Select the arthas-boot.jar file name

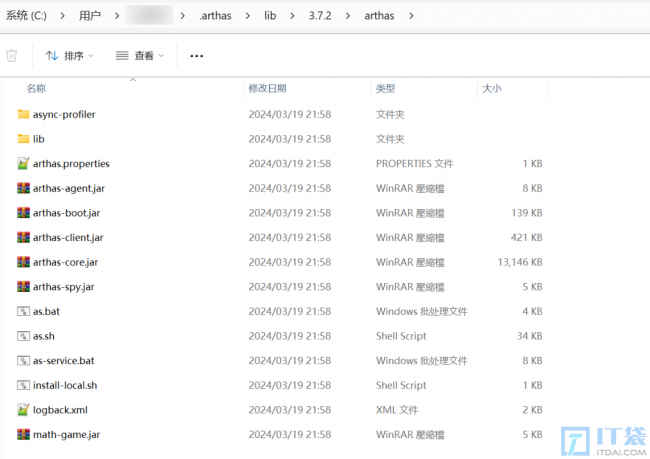point(67,213)
